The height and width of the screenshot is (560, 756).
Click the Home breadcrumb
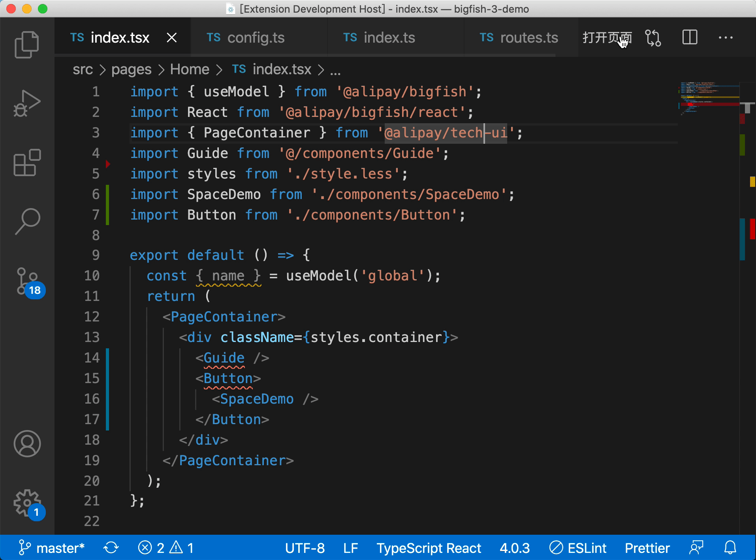point(190,70)
